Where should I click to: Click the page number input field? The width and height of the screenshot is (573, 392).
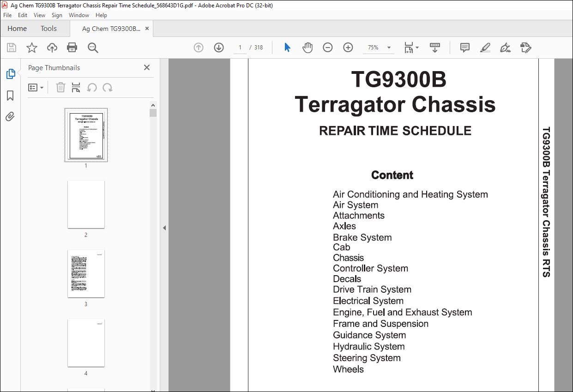pos(240,48)
